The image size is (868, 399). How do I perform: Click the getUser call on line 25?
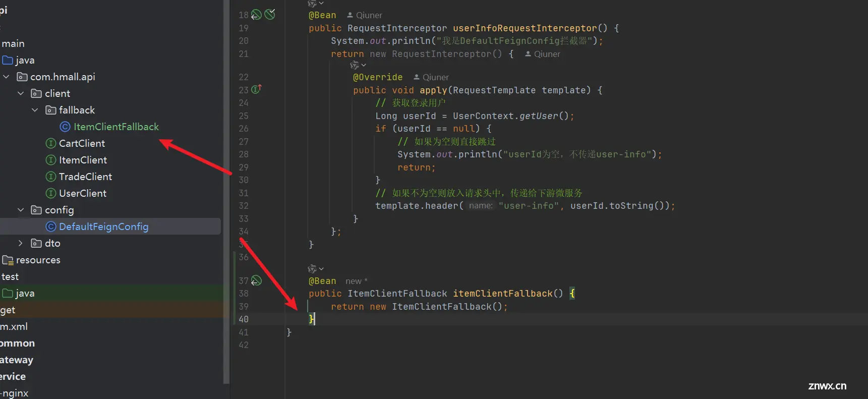pos(539,116)
